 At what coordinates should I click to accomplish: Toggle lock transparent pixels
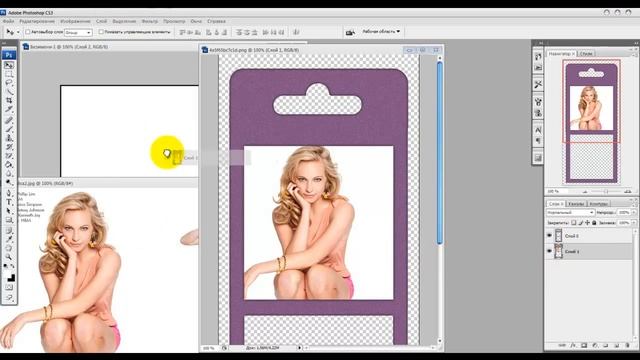(x=573, y=223)
